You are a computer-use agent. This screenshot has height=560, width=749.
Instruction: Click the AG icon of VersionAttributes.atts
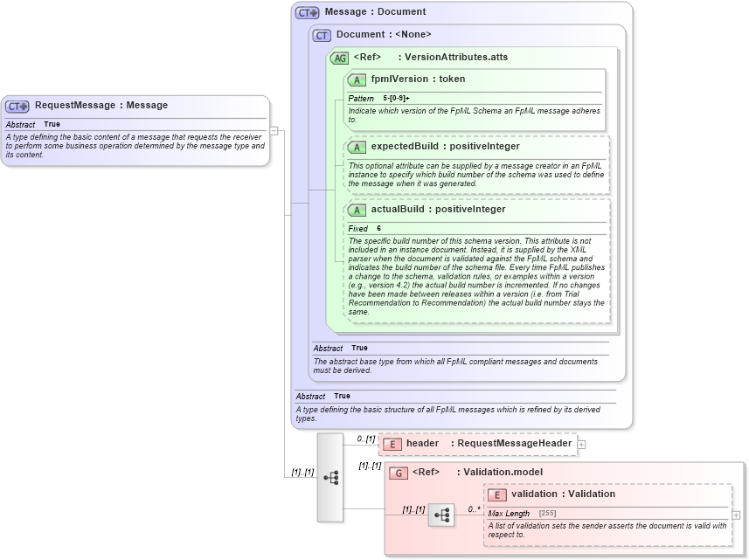point(339,57)
